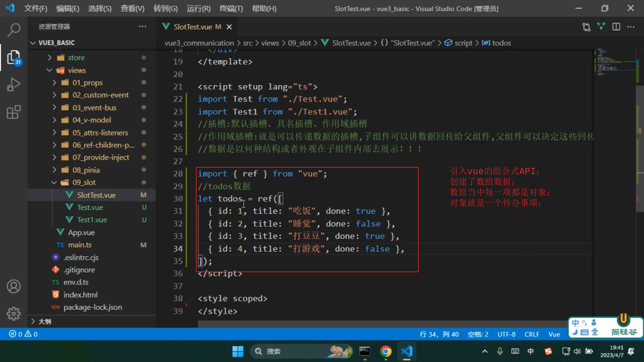Open Run and Debug view
The width and height of the screenshot is (644, 362).
pyautogui.click(x=14, y=84)
